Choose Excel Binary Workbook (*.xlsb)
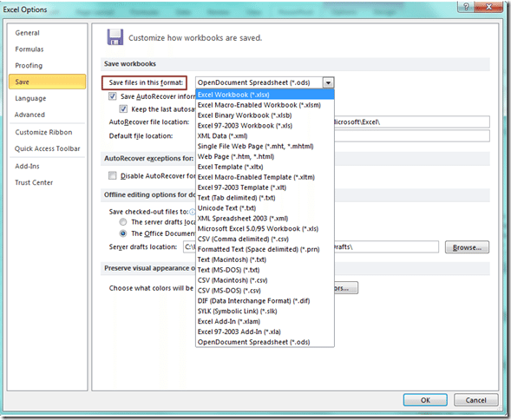This screenshot has height=420, width=511. click(265, 115)
